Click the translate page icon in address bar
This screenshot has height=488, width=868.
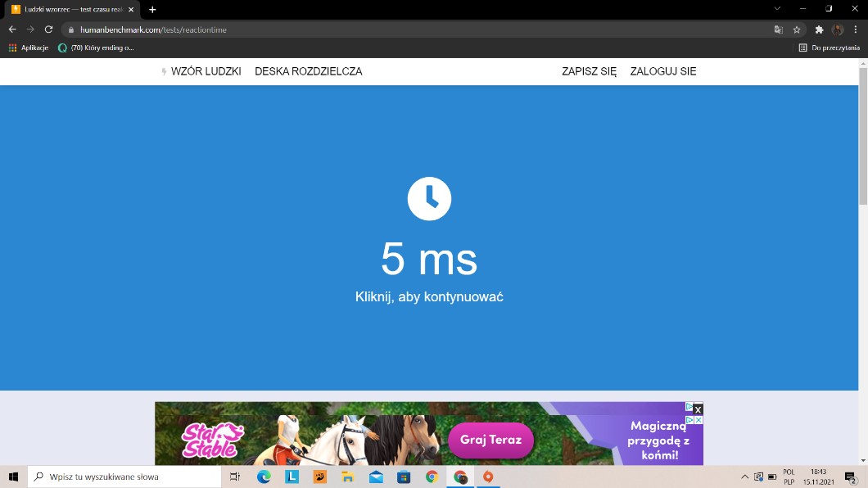click(779, 29)
